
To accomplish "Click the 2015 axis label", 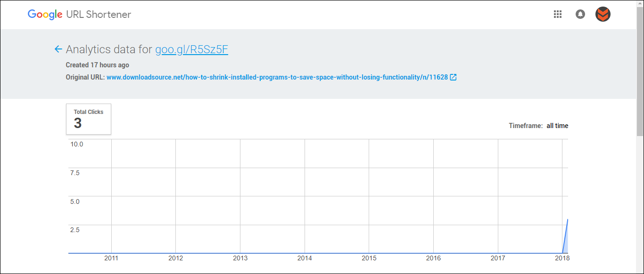I will point(369,258).
